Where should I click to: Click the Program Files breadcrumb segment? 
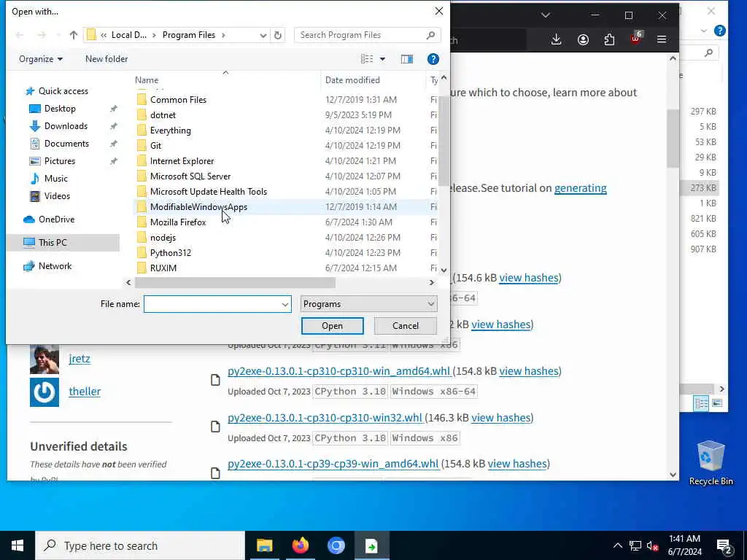(x=189, y=35)
